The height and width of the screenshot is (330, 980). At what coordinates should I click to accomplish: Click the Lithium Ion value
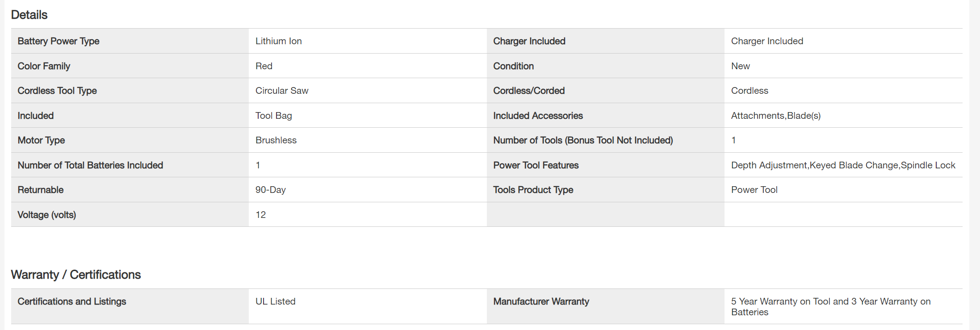278,41
